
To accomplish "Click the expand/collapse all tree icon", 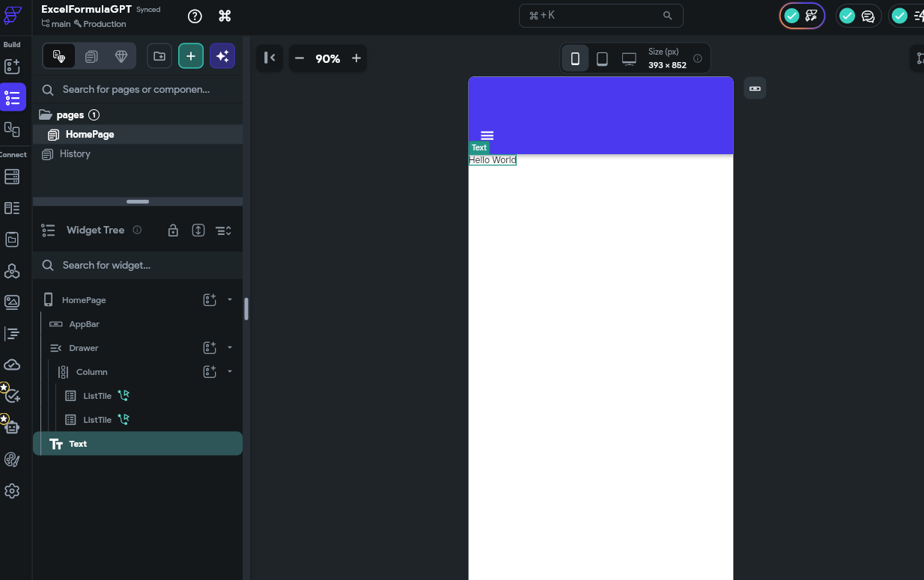I will (x=198, y=231).
